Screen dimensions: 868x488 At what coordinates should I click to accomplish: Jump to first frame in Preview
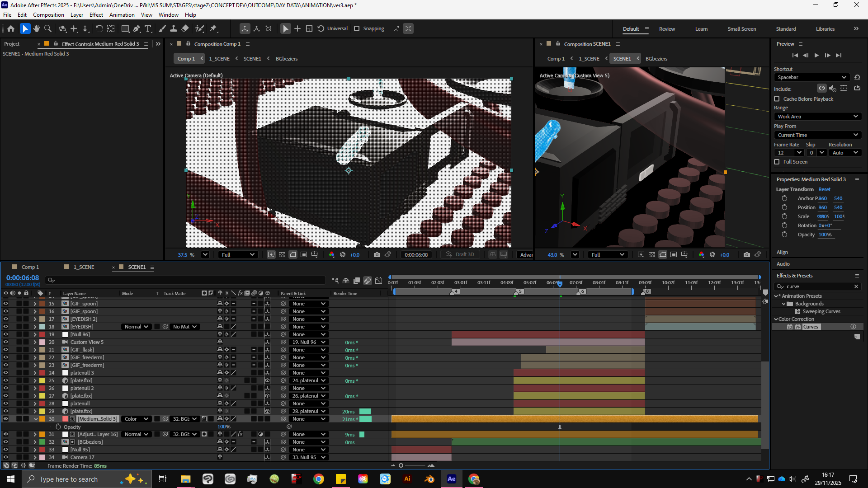click(x=795, y=55)
